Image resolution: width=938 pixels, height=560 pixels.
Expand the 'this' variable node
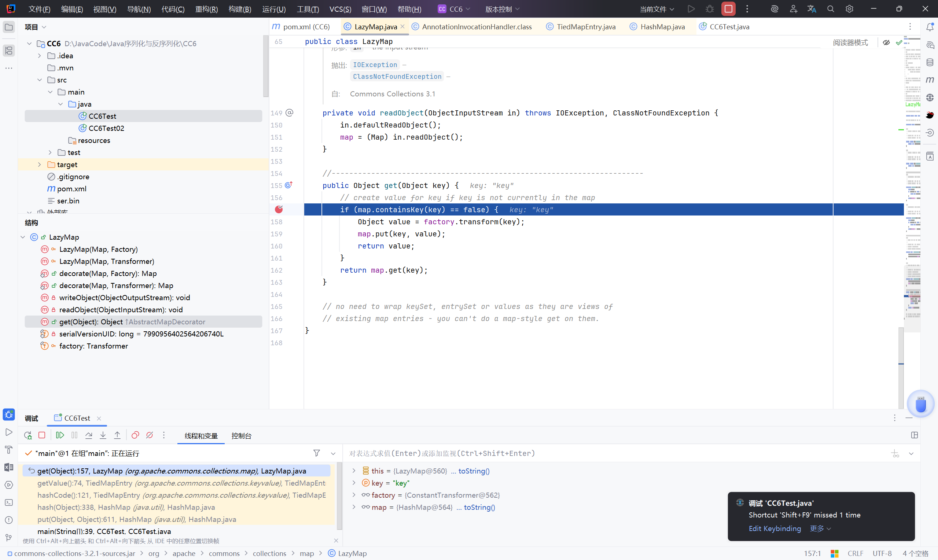354,471
